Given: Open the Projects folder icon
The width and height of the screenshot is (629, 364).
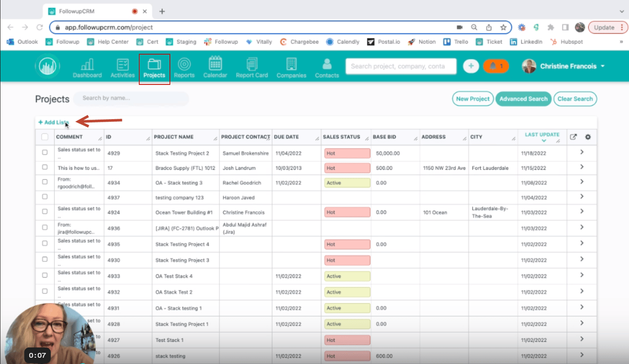Looking at the screenshot, I should (155, 66).
